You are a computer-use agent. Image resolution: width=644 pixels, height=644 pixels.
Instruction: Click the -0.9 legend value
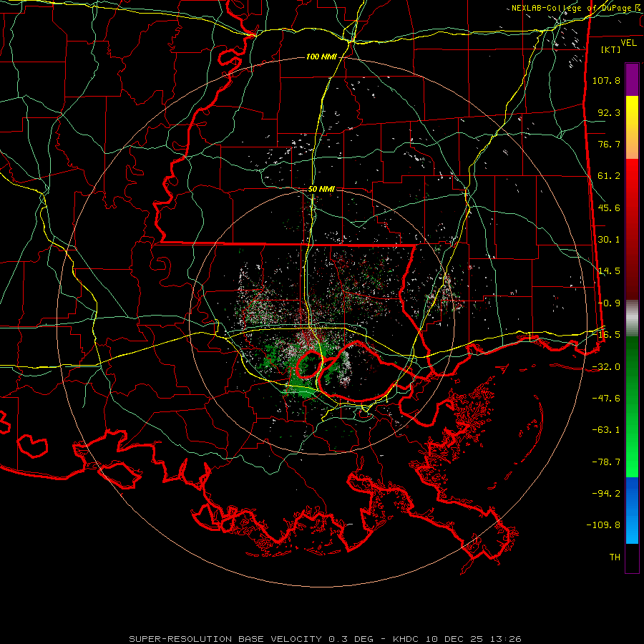tap(609, 303)
